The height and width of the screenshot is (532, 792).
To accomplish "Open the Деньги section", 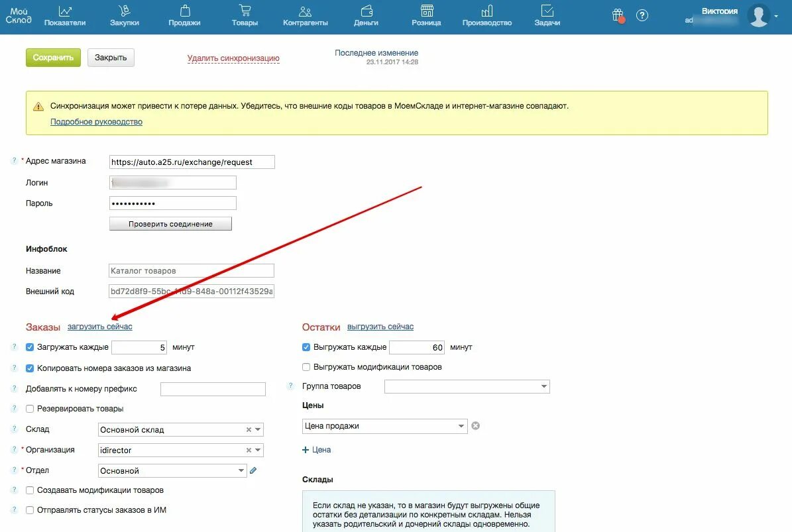I will click(x=367, y=16).
